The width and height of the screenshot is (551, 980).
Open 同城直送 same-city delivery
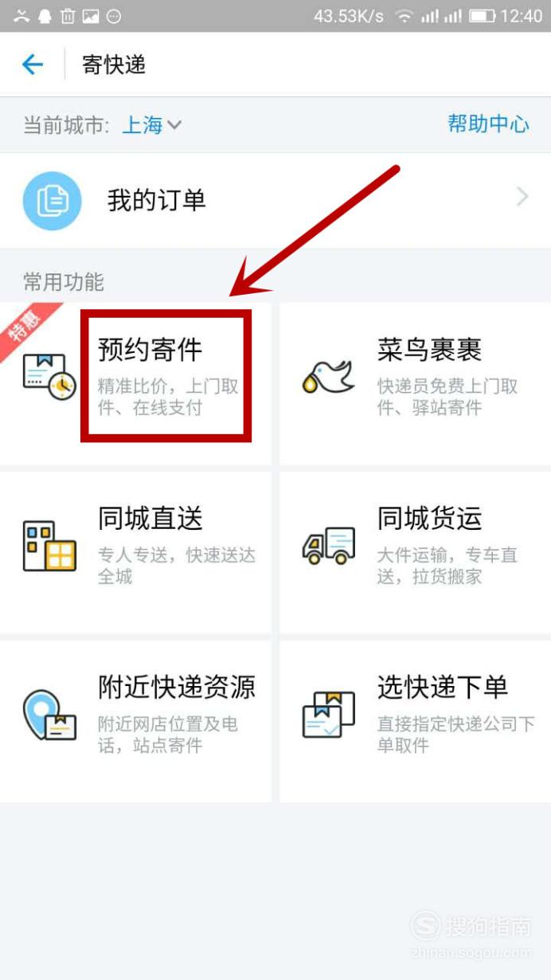(x=135, y=552)
